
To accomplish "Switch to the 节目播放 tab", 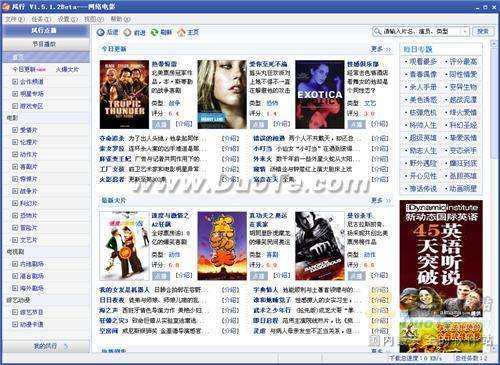I will tap(46, 44).
